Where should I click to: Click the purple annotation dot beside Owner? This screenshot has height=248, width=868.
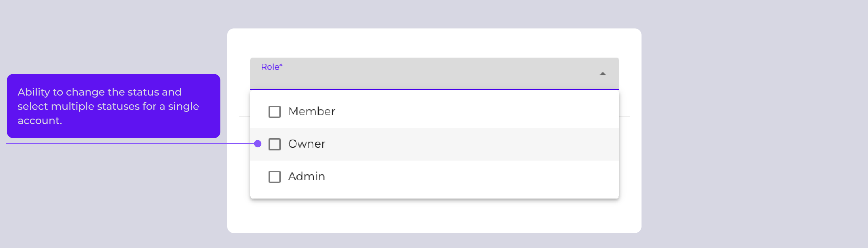pos(258,144)
